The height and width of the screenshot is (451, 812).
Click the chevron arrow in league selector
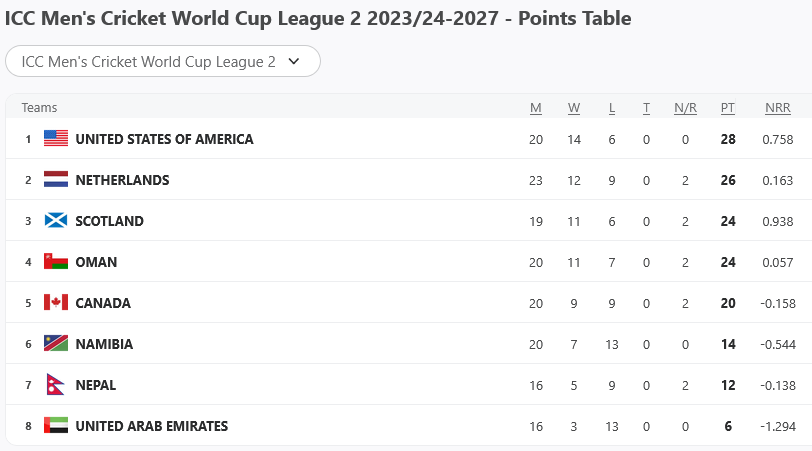(x=294, y=61)
